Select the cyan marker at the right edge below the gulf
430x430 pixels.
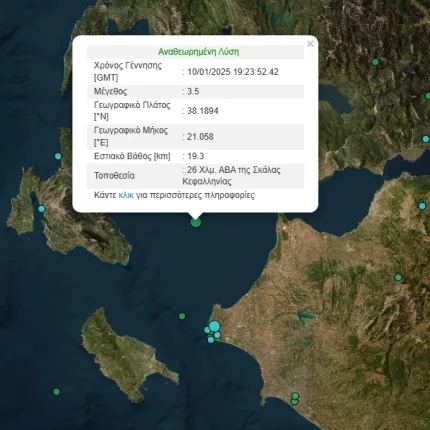click(422, 206)
